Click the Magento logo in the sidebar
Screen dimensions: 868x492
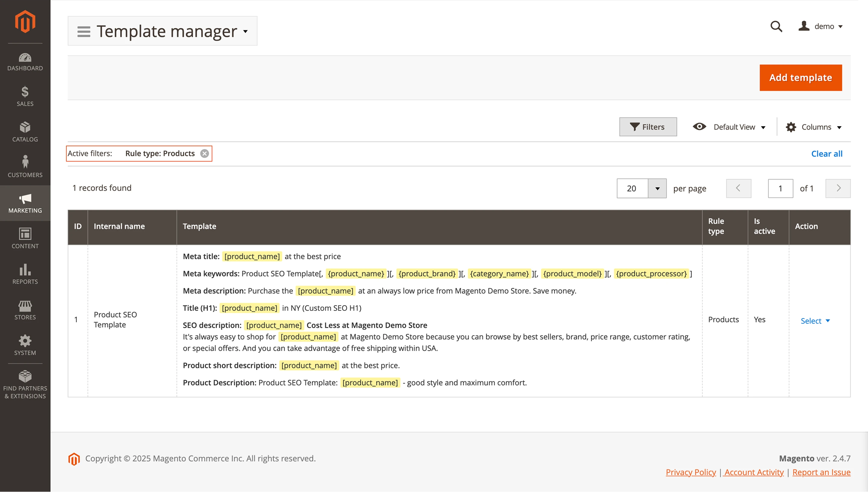(25, 21)
